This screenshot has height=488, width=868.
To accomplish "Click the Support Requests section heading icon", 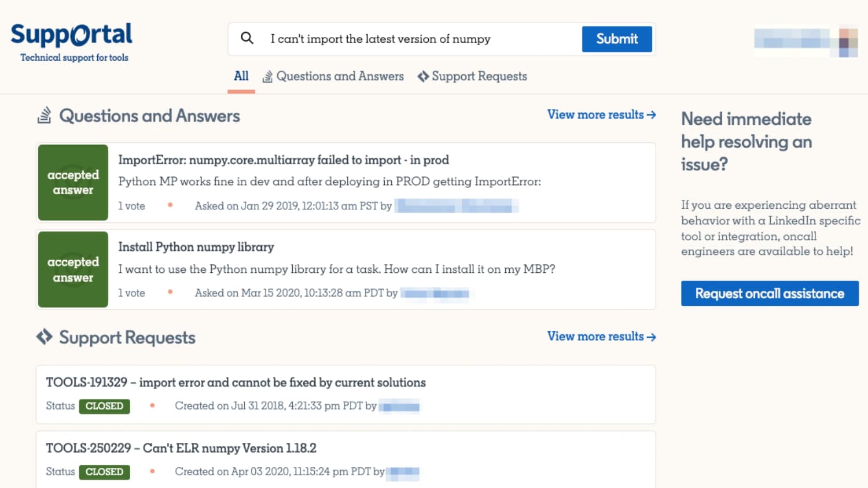I will coord(45,337).
